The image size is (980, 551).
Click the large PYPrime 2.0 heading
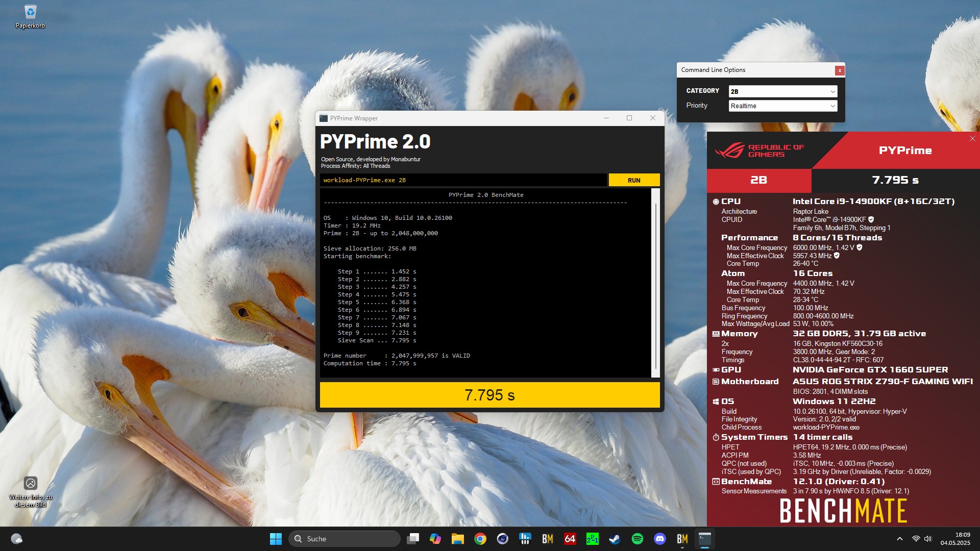click(375, 141)
